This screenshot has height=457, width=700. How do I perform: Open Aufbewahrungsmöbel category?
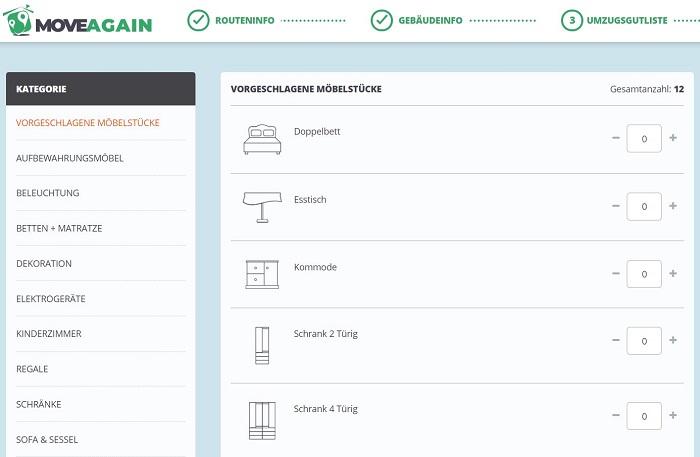pyautogui.click(x=70, y=158)
